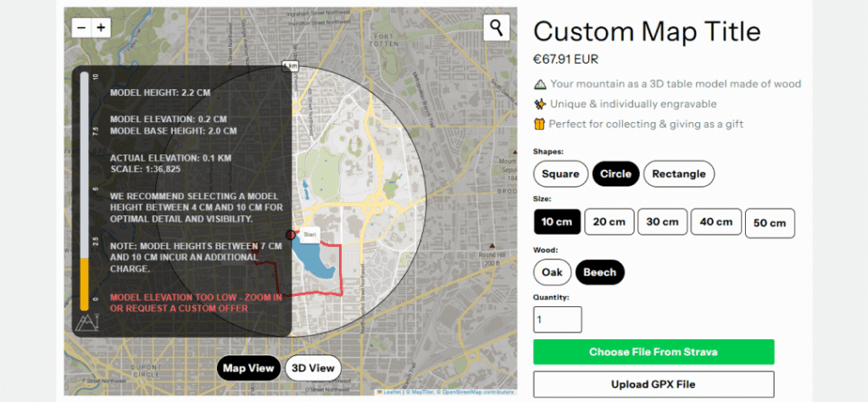
Task: Choose the 30 cm size
Action: click(662, 221)
